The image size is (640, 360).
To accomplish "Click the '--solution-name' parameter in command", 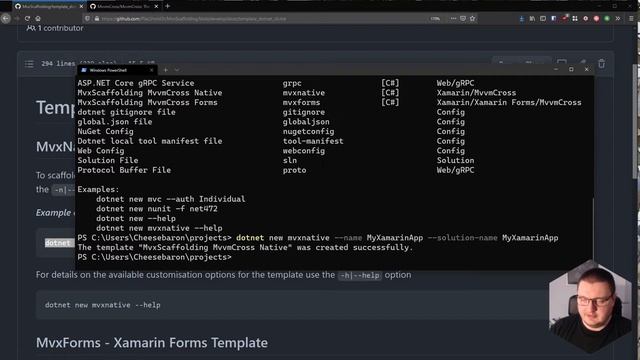I will point(462,238).
